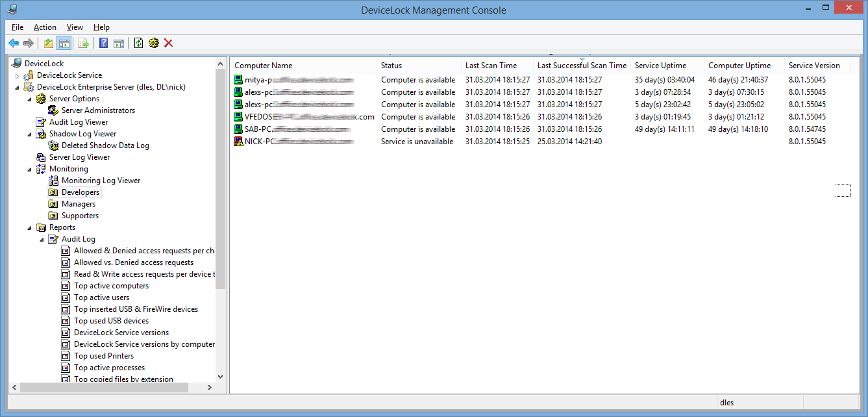The width and height of the screenshot is (868, 417).
Task: Collapse the Reports node
Action: [30, 227]
